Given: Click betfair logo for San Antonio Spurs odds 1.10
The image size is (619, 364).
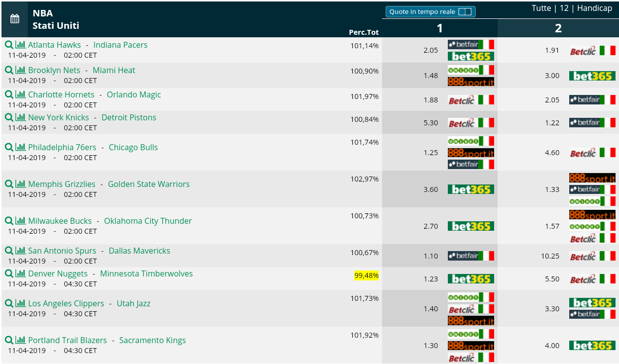Looking at the screenshot, I should point(471,256).
